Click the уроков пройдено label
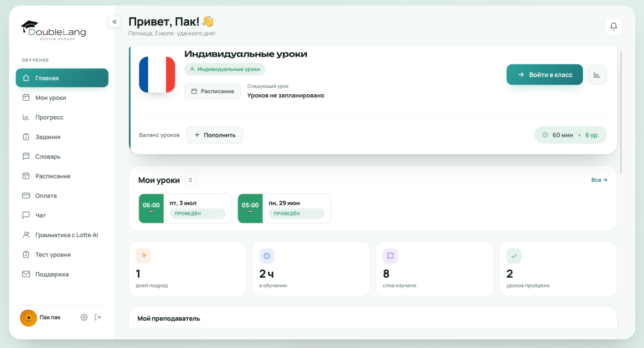 [x=528, y=285]
